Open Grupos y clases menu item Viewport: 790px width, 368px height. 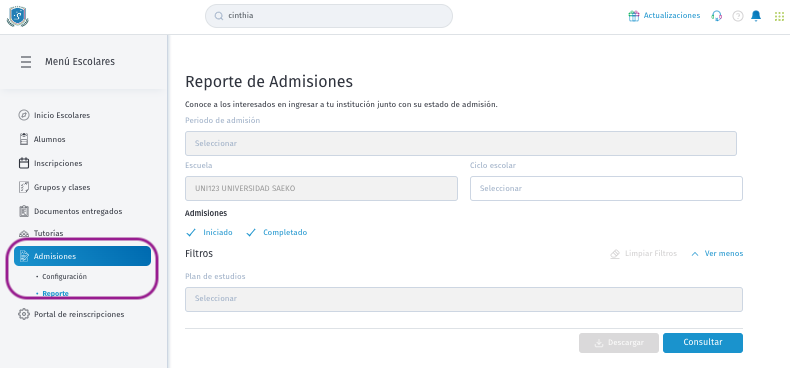pos(62,187)
